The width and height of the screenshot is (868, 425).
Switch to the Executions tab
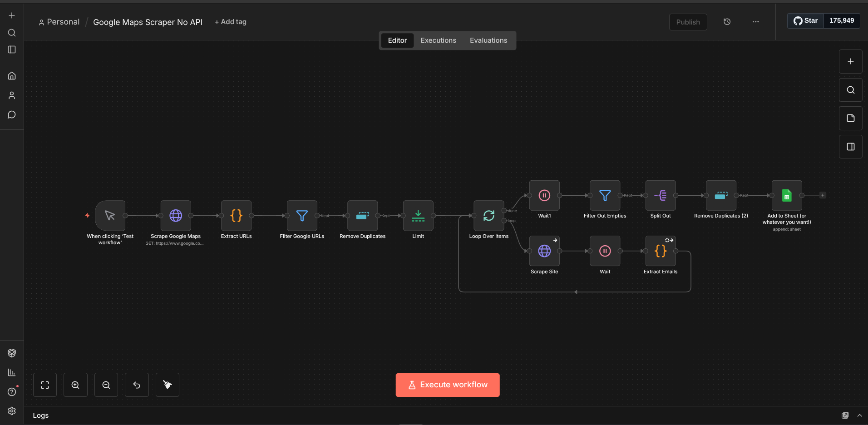click(438, 40)
